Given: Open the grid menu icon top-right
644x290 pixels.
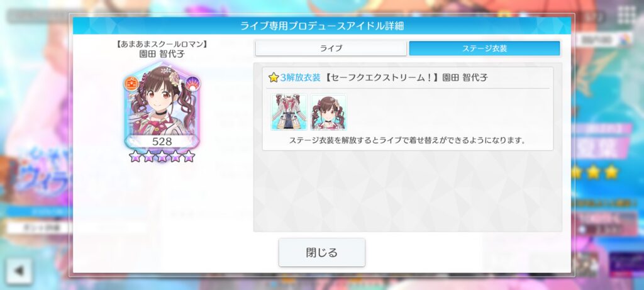Looking at the screenshot, I should [626, 16].
